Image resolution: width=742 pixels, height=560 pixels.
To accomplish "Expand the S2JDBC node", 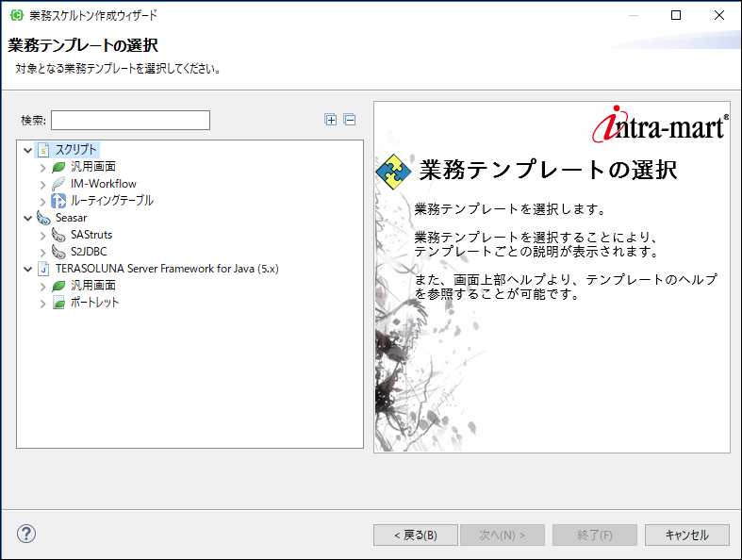I will click(x=43, y=253).
